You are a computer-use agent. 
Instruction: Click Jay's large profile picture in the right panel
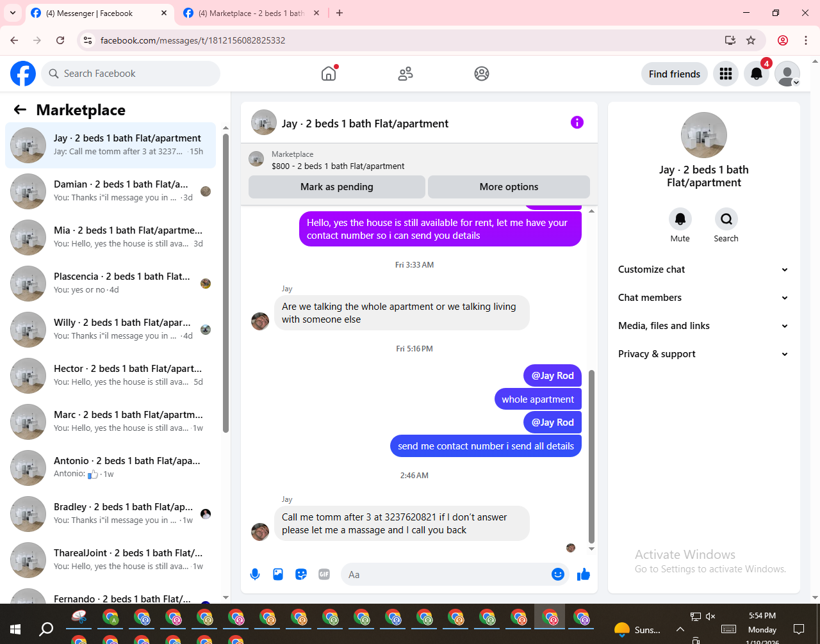pos(704,135)
